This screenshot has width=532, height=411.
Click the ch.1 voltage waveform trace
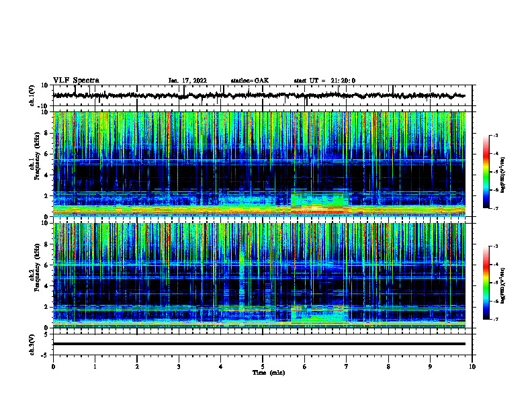(259, 95)
